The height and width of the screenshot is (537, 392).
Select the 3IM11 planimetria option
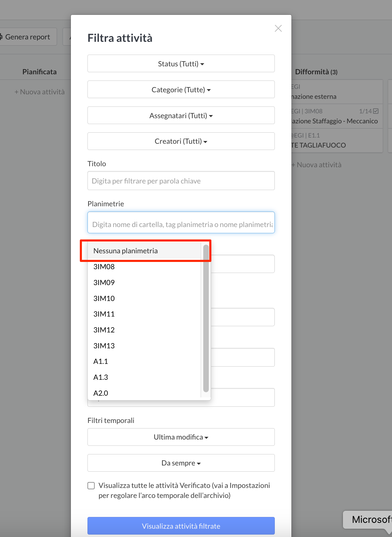coord(104,314)
